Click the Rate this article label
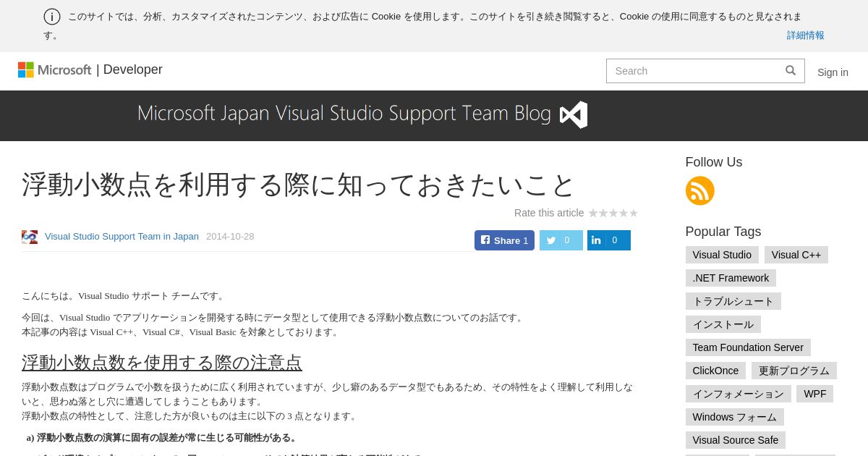This screenshot has width=868, height=456. point(549,213)
